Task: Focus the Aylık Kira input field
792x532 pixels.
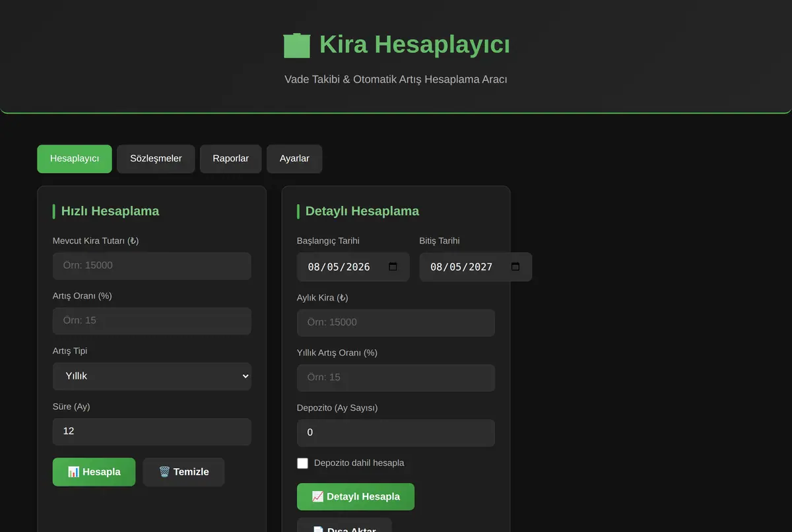Action: 396,323
